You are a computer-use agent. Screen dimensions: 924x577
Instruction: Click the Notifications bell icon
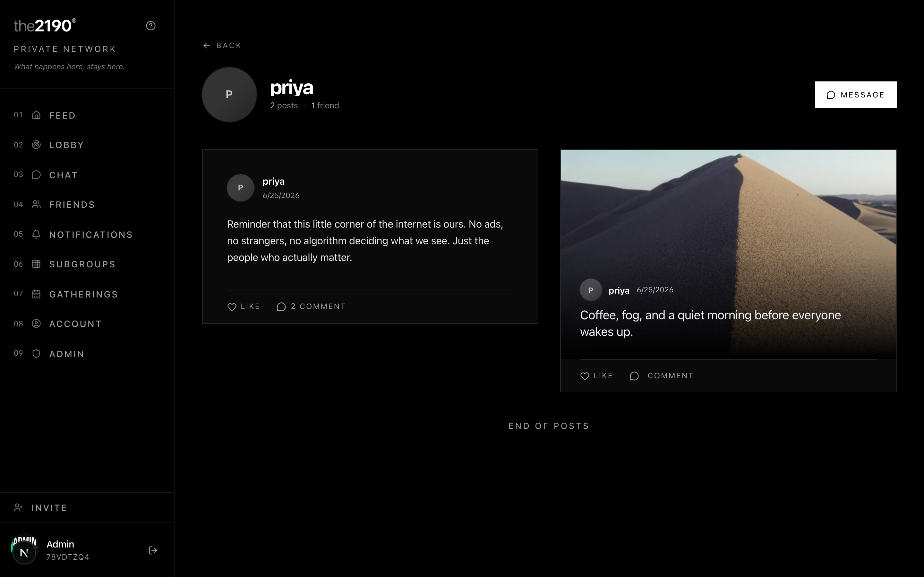pos(36,234)
